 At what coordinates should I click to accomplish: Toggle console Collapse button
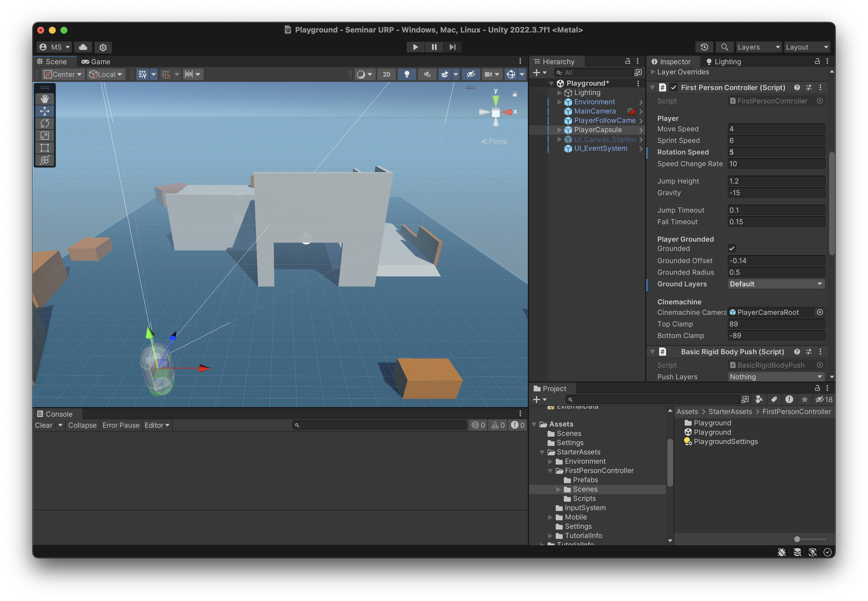tap(82, 425)
